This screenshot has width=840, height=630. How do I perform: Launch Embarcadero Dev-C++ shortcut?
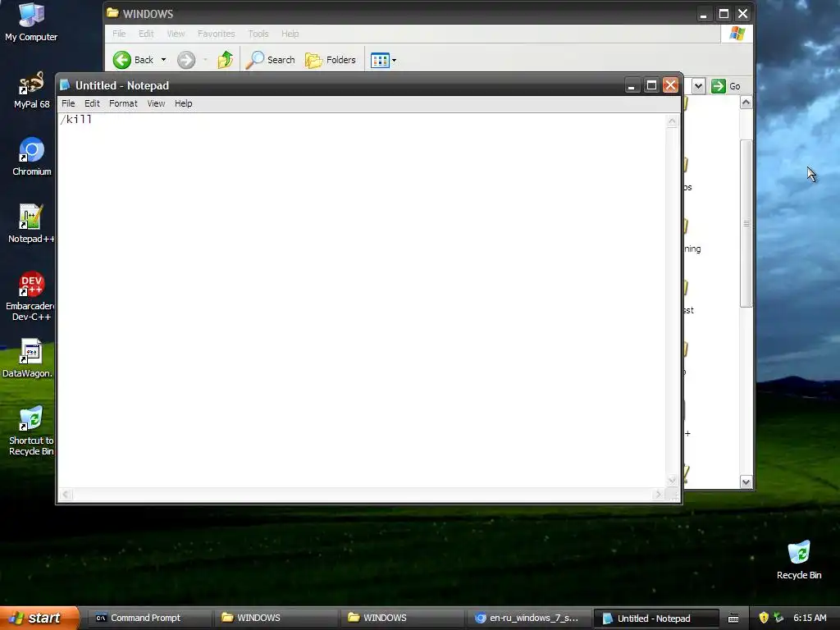tap(30, 296)
